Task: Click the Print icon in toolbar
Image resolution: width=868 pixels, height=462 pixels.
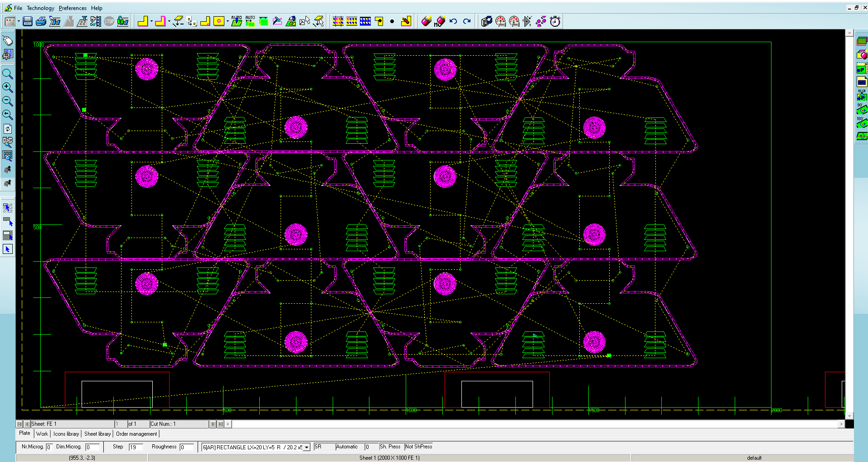Action: [41, 21]
